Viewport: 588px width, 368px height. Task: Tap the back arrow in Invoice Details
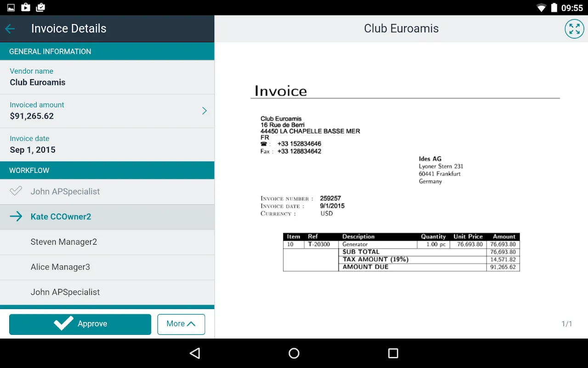[x=10, y=29]
